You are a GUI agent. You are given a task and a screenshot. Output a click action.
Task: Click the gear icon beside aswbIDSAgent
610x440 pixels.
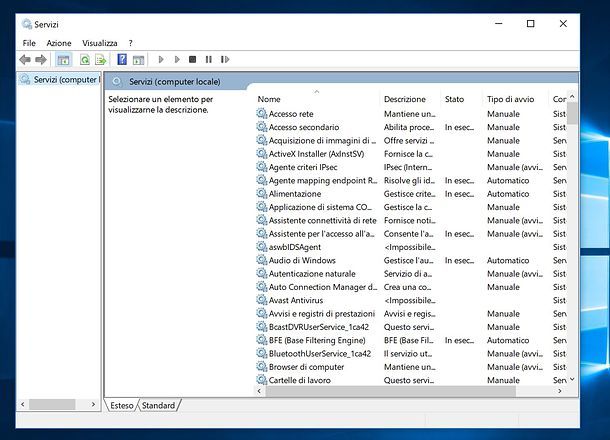click(x=261, y=247)
